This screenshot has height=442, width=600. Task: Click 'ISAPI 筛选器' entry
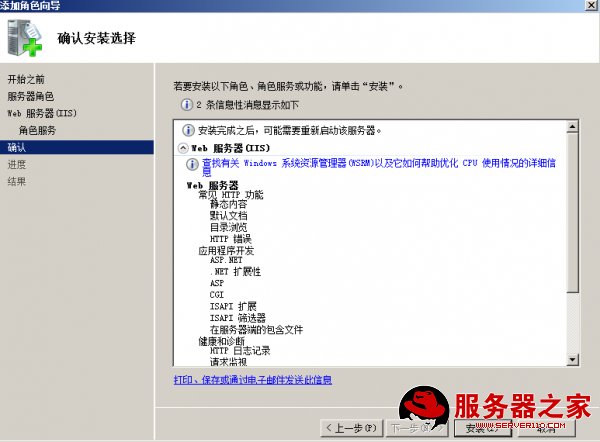coord(238,318)
